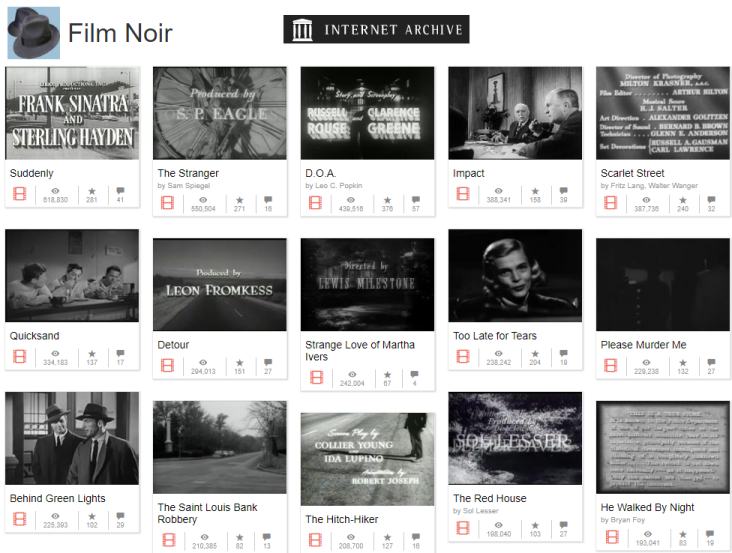Click 'by Bryan Foy' under He Walked By Night
The width and height of the screenshot is (732, 553).
pos(623,520)
